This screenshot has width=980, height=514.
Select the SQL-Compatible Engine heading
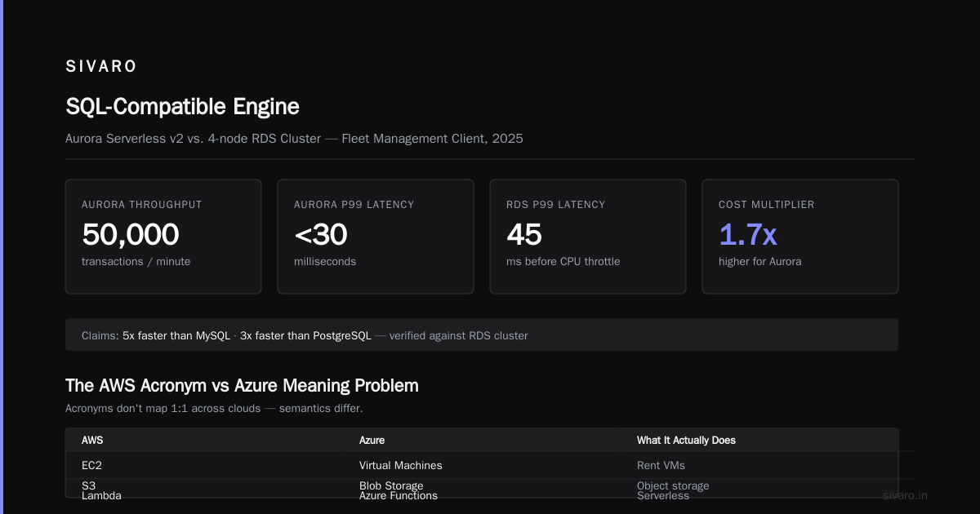click(182, 107)
